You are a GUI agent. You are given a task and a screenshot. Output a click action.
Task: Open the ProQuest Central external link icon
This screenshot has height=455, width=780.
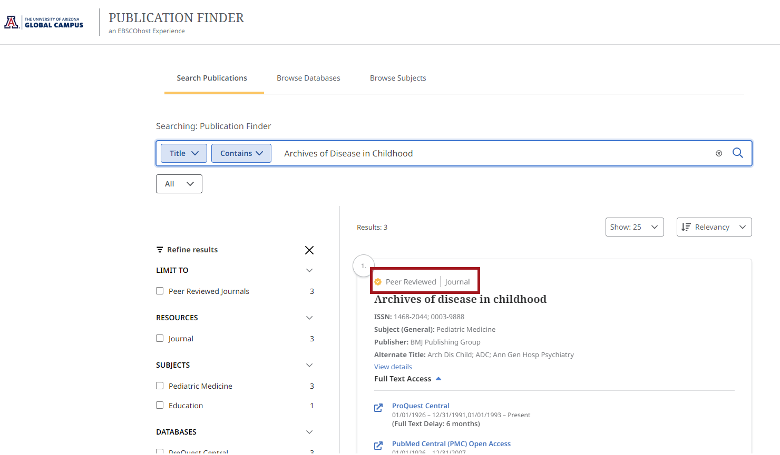tap(379, 408)
